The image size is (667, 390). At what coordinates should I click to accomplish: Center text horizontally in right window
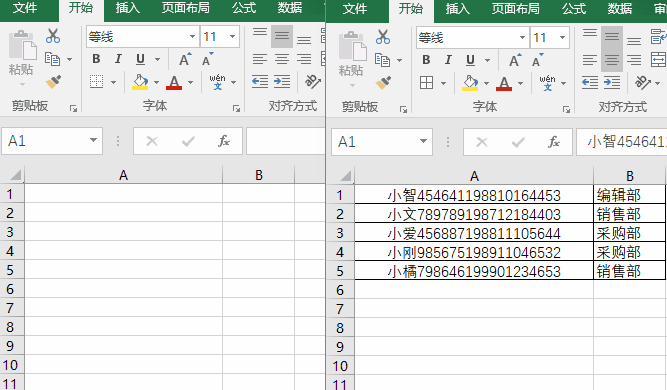pyautogui.click(x=612, y=60)
